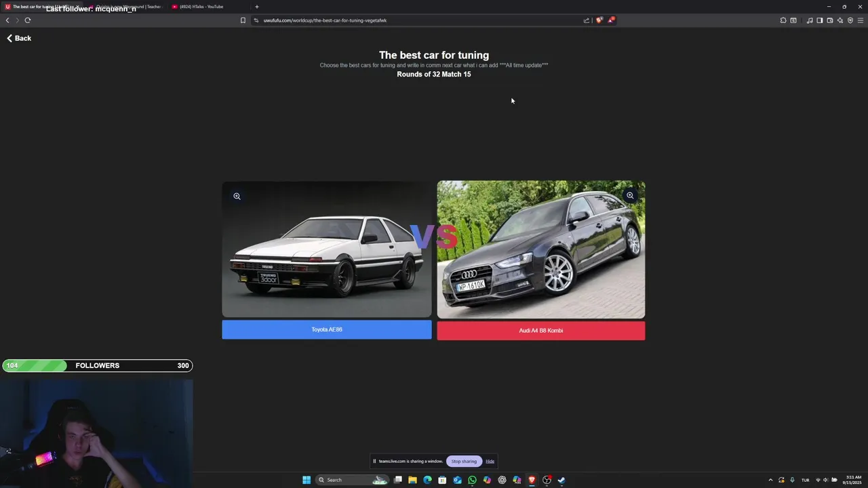Image resolution: width=868 pixels, height=488 pixels.
Task: Open Brave playlist music note icon
Action: (810, 20)
